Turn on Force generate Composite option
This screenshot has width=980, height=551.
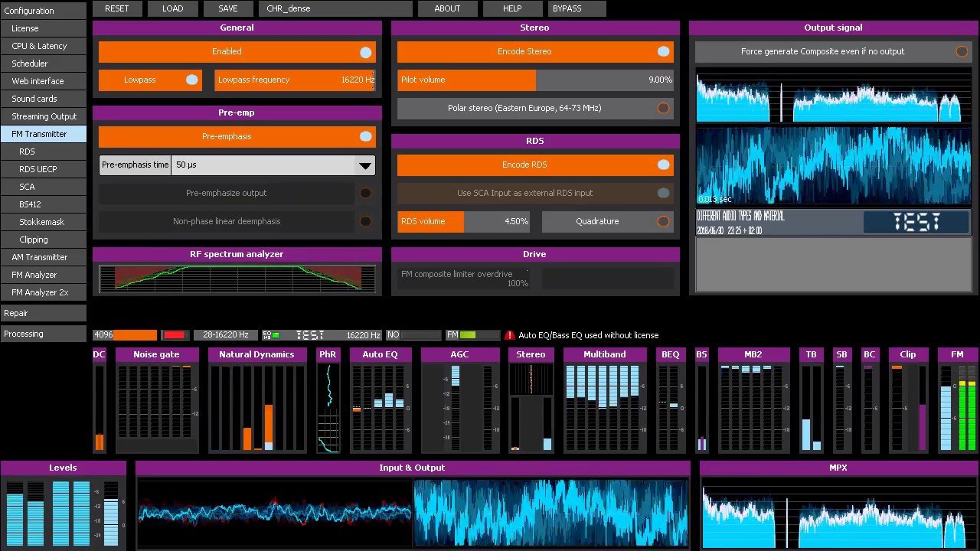point(961,52)
